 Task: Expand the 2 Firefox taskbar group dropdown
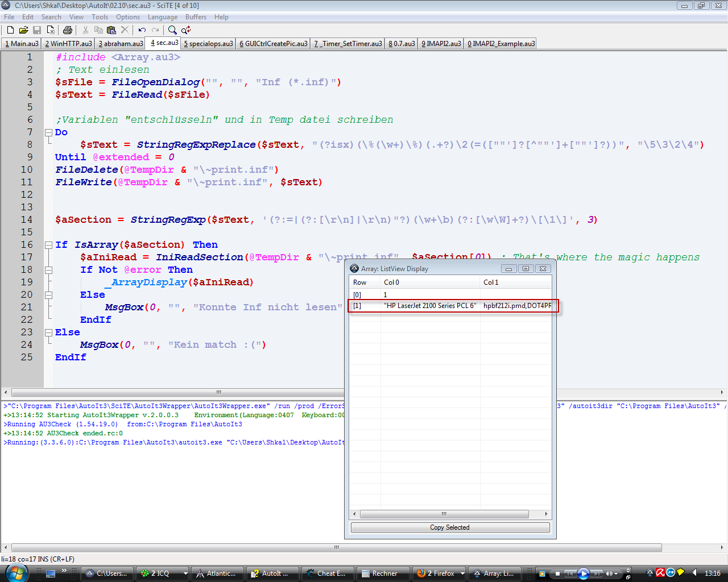tap(462, 573)
